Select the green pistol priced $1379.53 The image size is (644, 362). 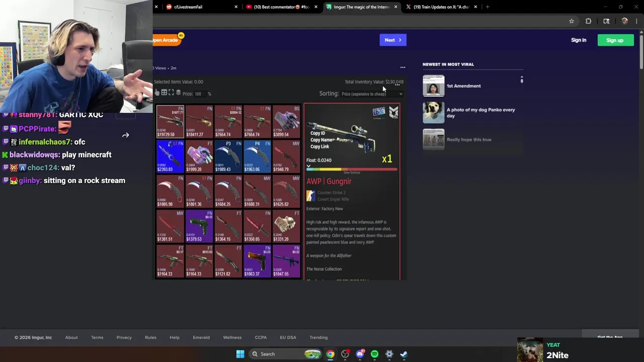(x=199, y=226)
